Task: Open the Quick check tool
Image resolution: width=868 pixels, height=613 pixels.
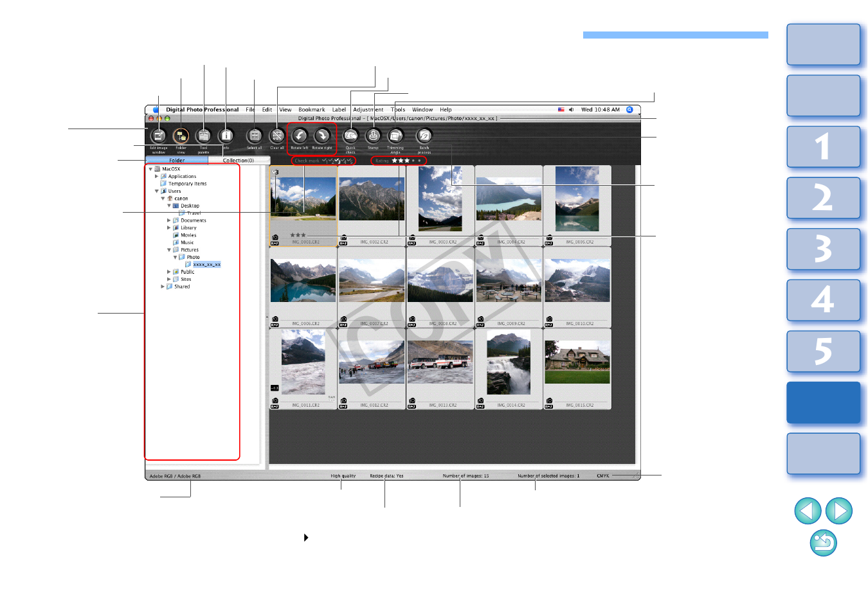Action: [350, 136]
